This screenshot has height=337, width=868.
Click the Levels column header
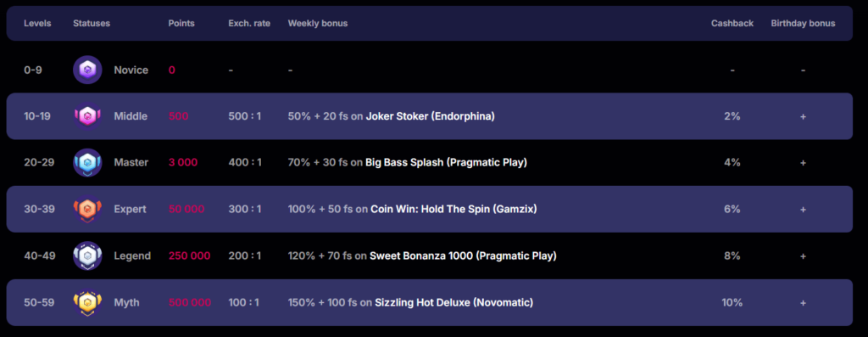click(x=37, y=23)
